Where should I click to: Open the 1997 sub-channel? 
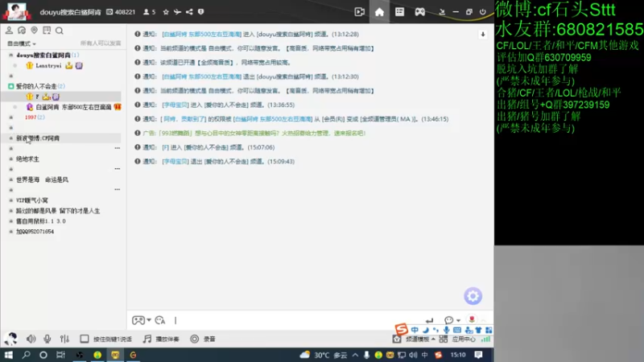coord(31,117)
